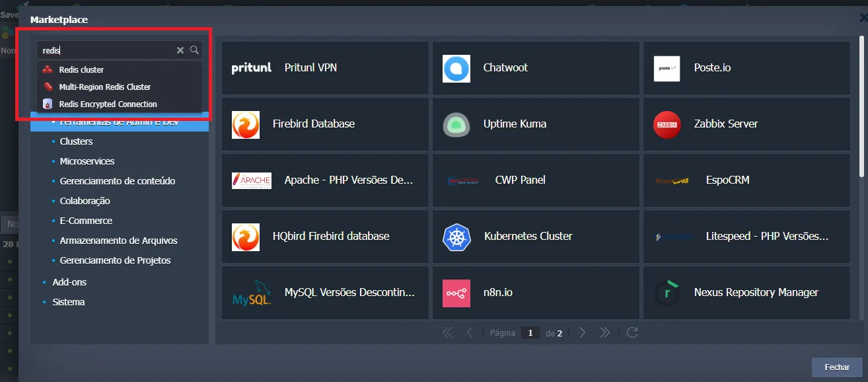Open the Sistema section
The image size is (868, 382).
(x=69, y=302)
